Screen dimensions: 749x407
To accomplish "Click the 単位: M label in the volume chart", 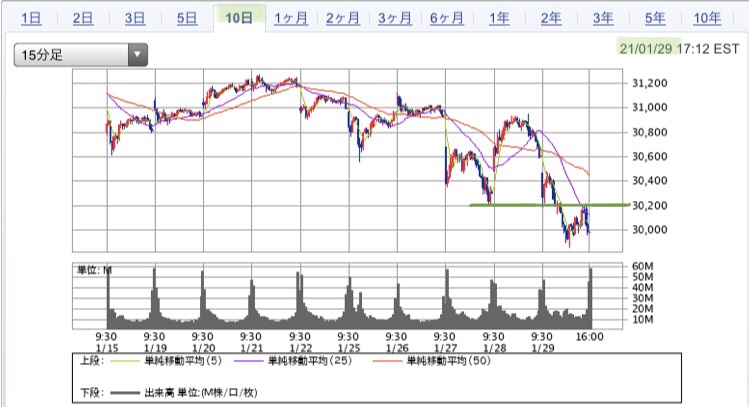I will coord(95,270).
